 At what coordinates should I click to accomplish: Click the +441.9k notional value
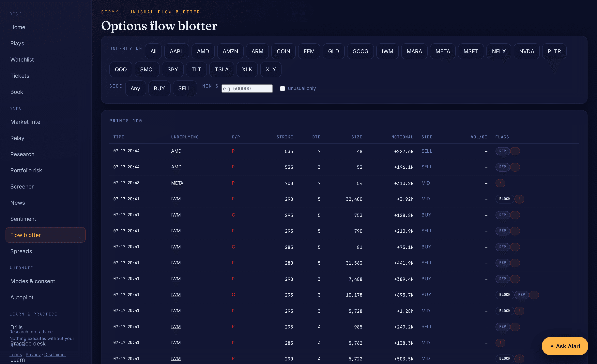(x=404, y=263)
